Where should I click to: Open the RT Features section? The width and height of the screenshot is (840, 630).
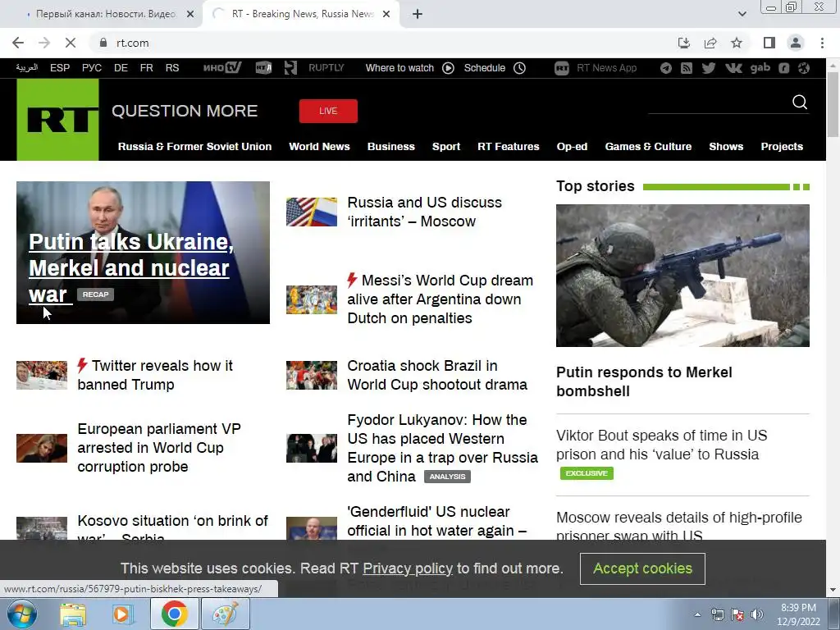(509, 146)
